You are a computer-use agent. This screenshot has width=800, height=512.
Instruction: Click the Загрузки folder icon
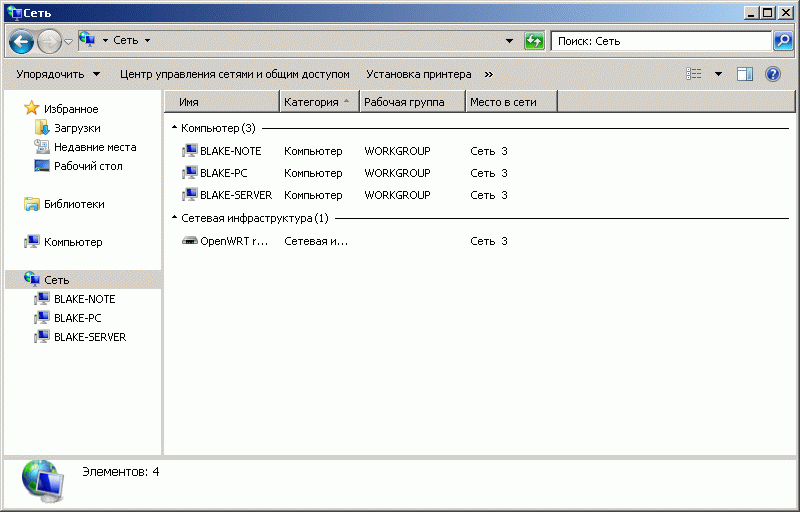click(42, 127)
